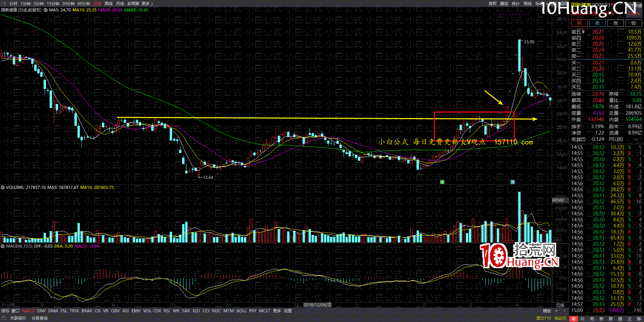Viewport: 644px width, 322px height.
Task: Switch to 周线 weekly chart period
Action: click(x=109, y=4)
